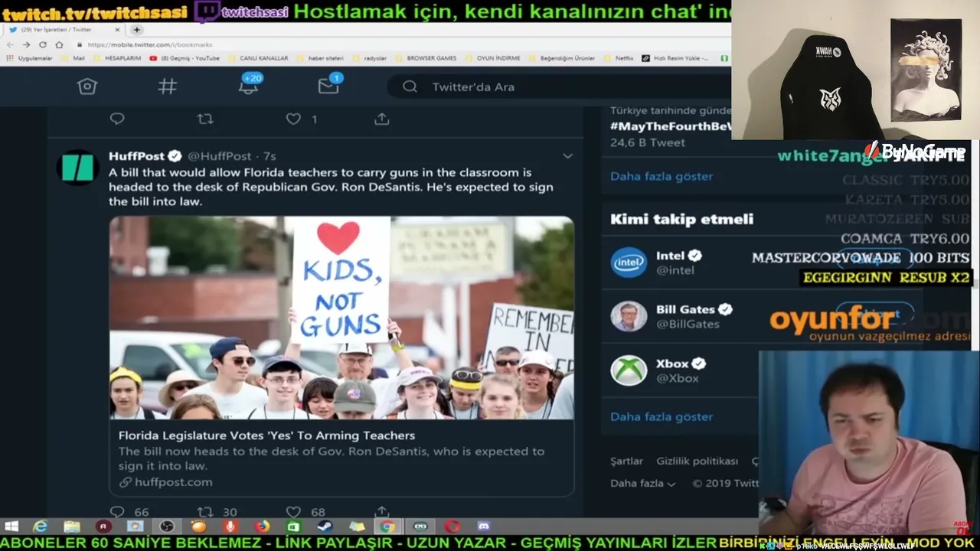The image size is (980, 551).
Task: Switch to Chrome in the taskbar
Action: click(388, 527)
